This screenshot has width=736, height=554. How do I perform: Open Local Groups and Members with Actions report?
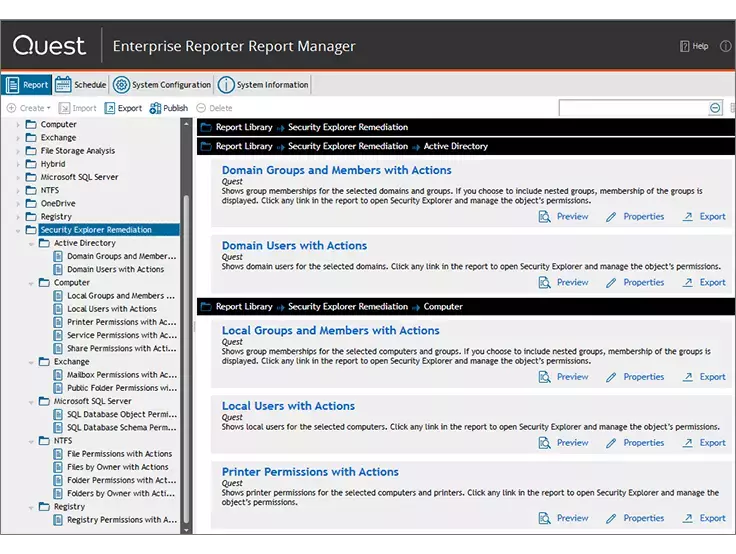pyautogui.click(x=330, y=330)
